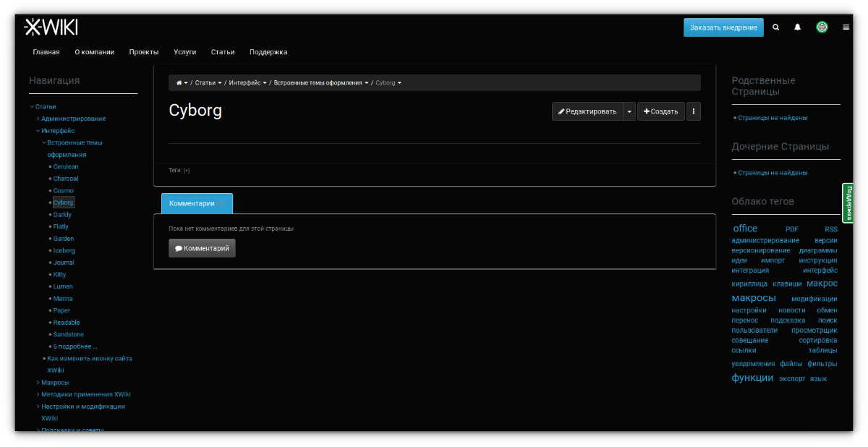The image size is (868, 447).
Task: Open Marina in navigation tree
Action: click(63, 299)
